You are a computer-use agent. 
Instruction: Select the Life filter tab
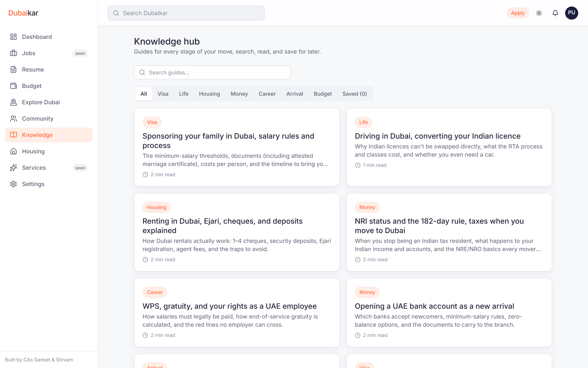point(184,94)
